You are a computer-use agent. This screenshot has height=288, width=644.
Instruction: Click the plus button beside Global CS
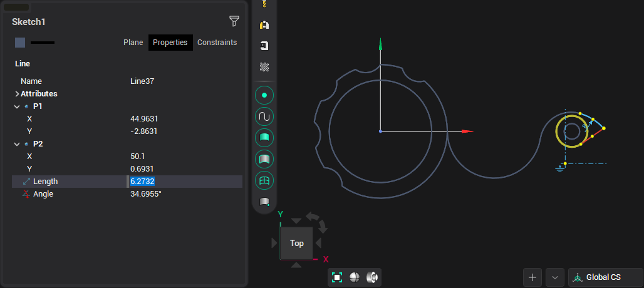pos(532,277)
